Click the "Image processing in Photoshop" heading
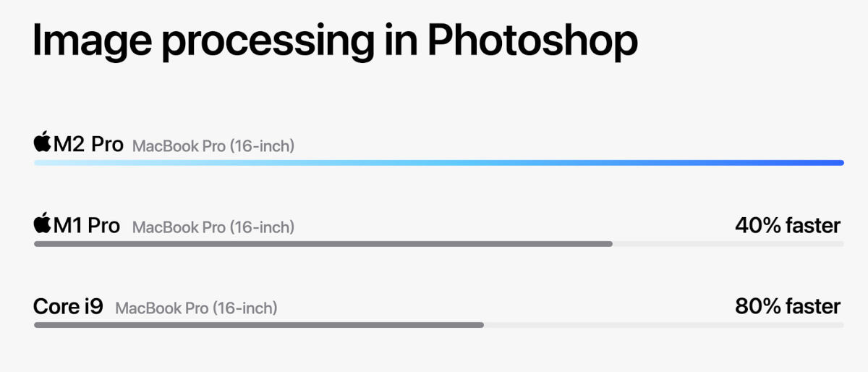Viewport: 868px width, 372px height. point(335,41)
